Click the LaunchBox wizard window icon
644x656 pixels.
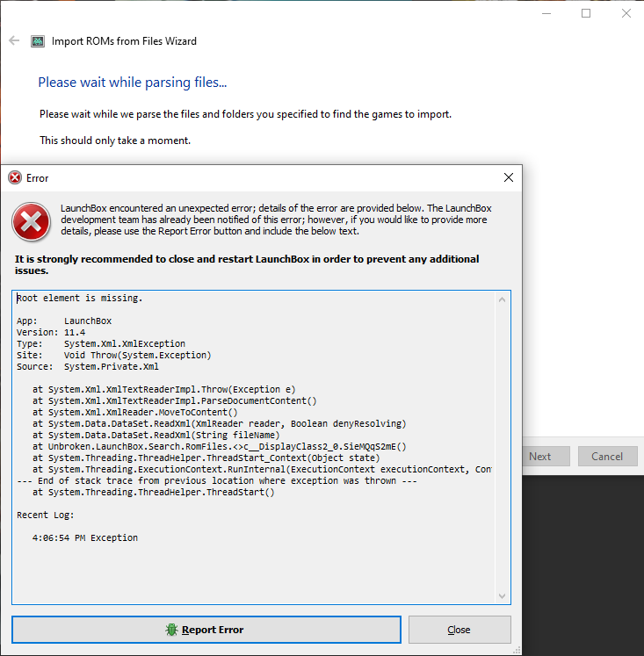[38, 41]
